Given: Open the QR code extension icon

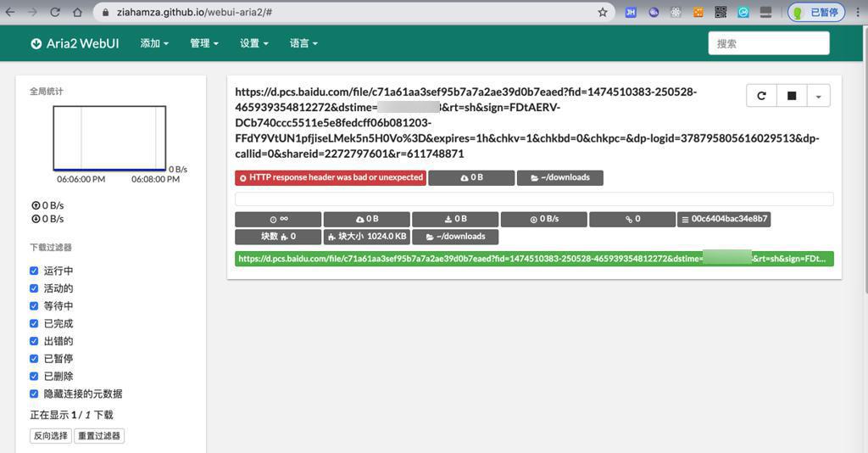Looking at the screenshot, I should tap(721, 12).
